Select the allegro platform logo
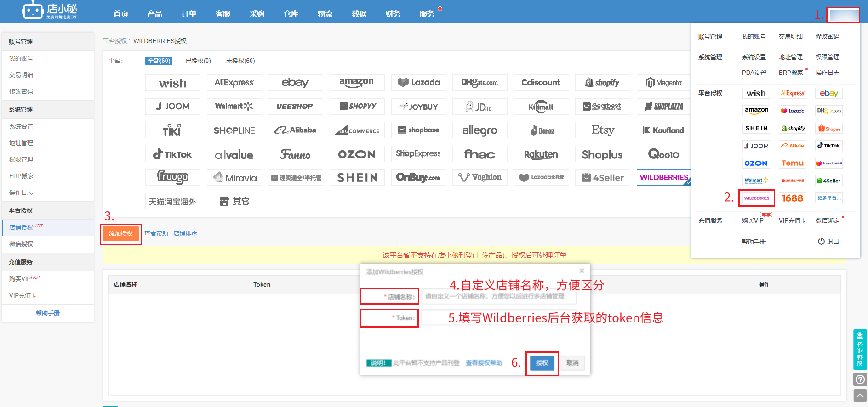This screenshot has width=868, height=407. click(480, 130)
